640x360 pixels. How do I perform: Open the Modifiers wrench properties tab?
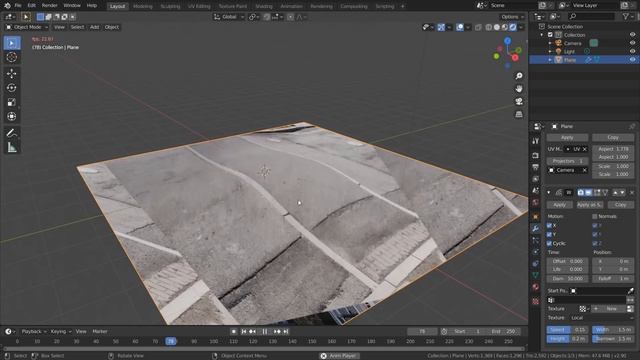pos(536,229)
